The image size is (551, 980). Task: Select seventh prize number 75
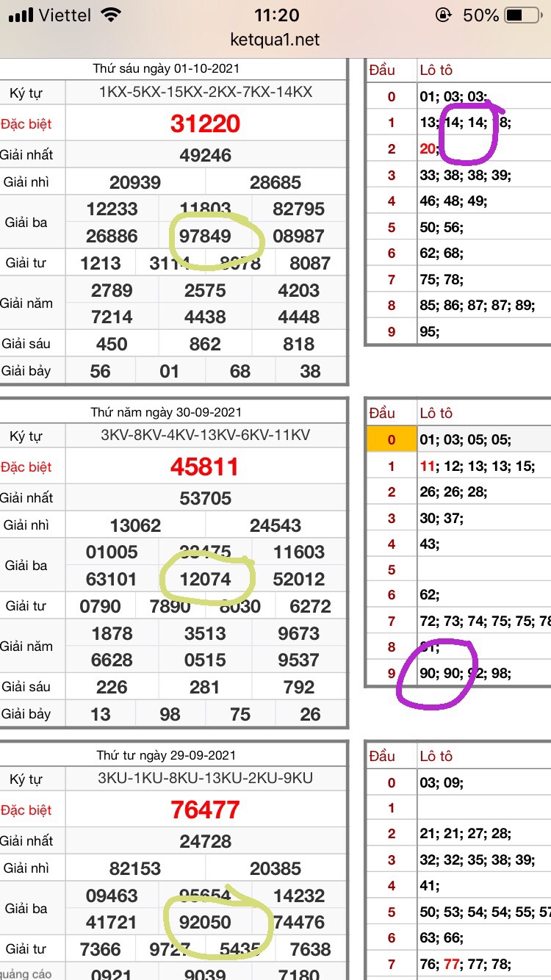pyautogui.click(x=240, y=714)
